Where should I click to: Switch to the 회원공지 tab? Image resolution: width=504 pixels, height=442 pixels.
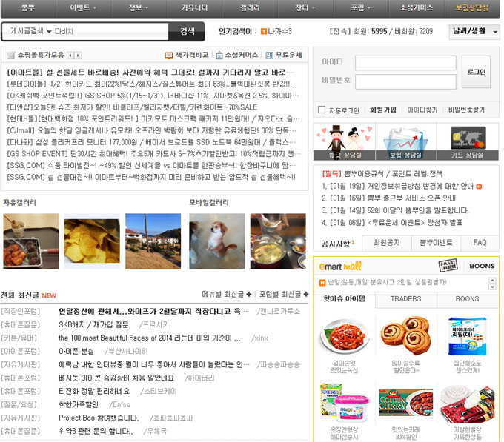coord(387,243)
